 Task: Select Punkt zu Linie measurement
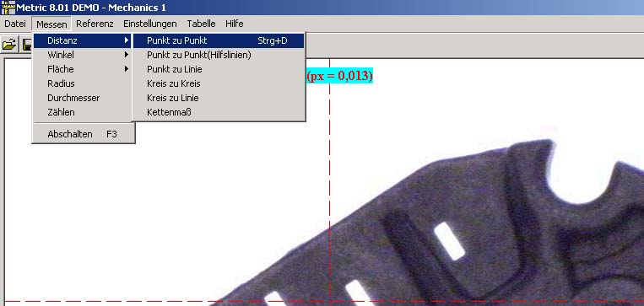[x=219, y=69]
